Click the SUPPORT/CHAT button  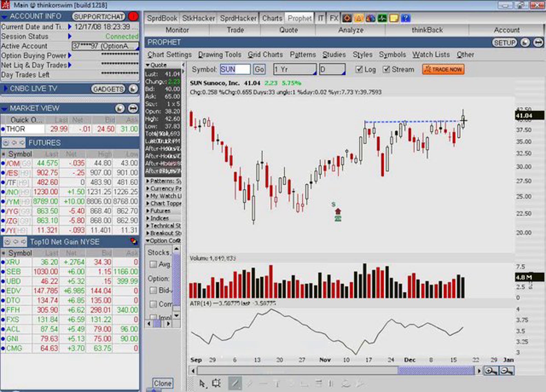[99, 17]
